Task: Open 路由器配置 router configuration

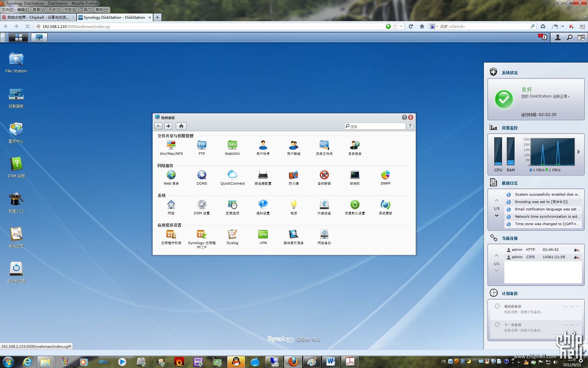Action: pos(263,178)
